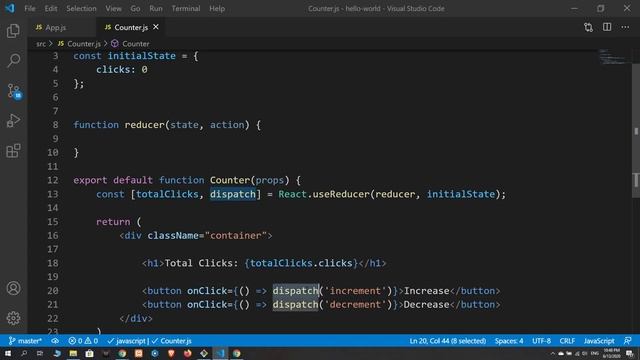640x360 pixels.
Task: Open the Source Control view
Action: [14, 91]
